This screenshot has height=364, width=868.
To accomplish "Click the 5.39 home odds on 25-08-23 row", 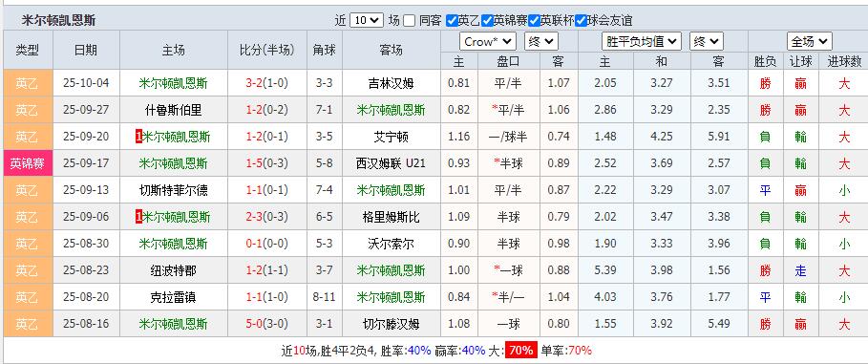I will coord(605,270).
